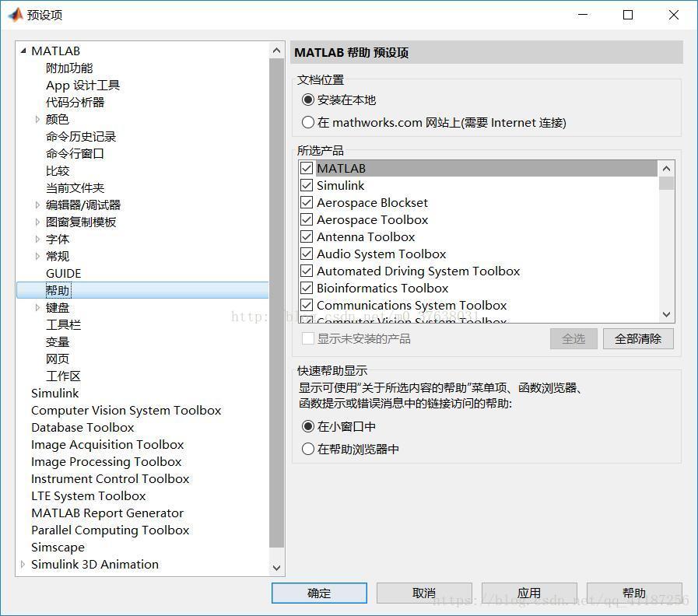
Task: Open 比较 preferences
Action: click(58, 170)
